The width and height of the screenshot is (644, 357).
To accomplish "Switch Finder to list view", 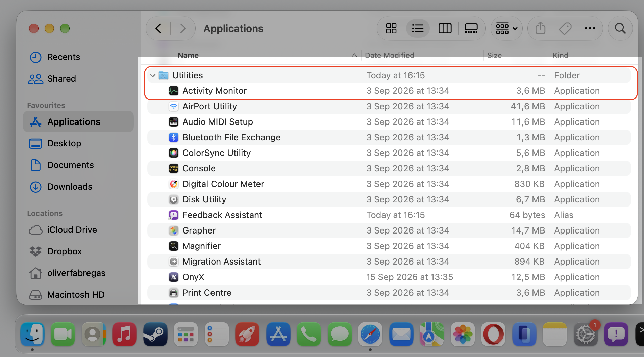I will click(418, 28).
